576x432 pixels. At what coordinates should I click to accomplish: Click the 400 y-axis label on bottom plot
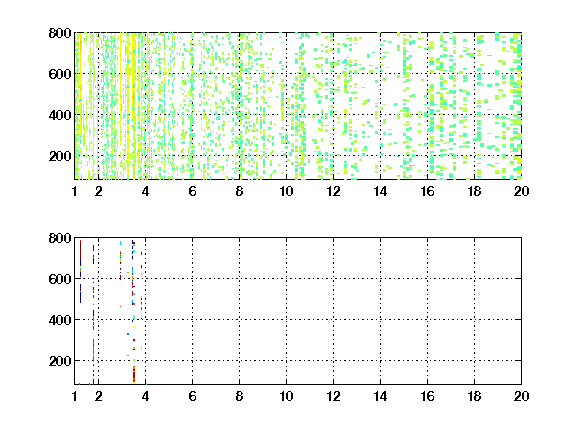click(60, 320)
